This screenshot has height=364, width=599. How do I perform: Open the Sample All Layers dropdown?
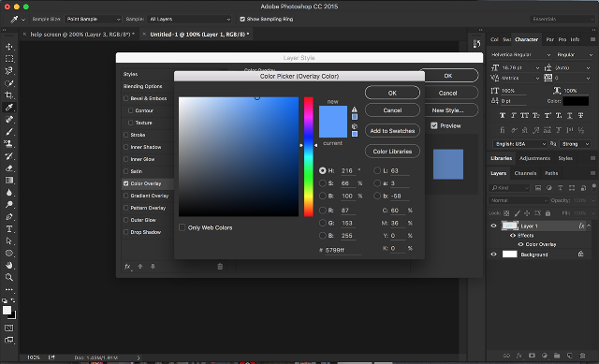pos(189,19)
